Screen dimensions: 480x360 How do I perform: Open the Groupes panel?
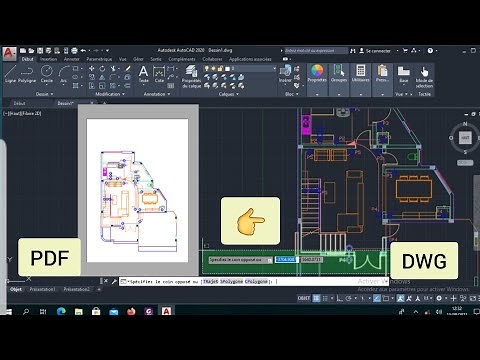(339, 74)
